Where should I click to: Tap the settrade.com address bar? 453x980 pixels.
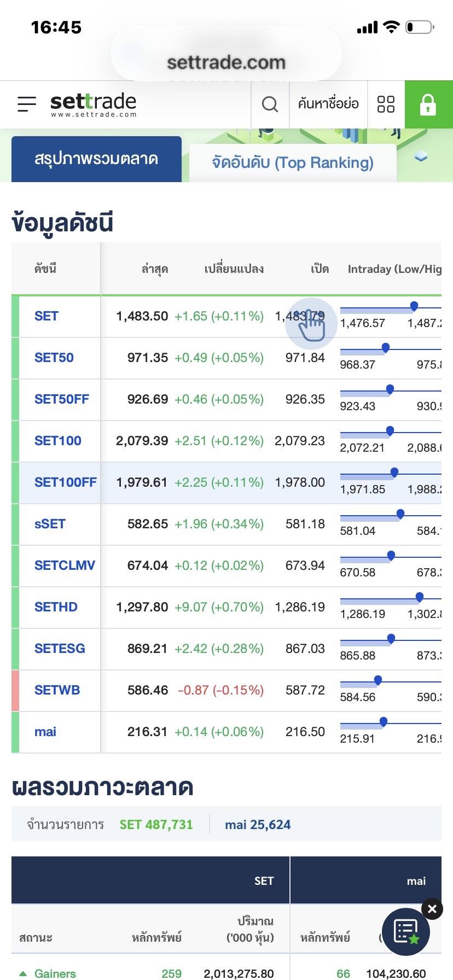point(226,62)
